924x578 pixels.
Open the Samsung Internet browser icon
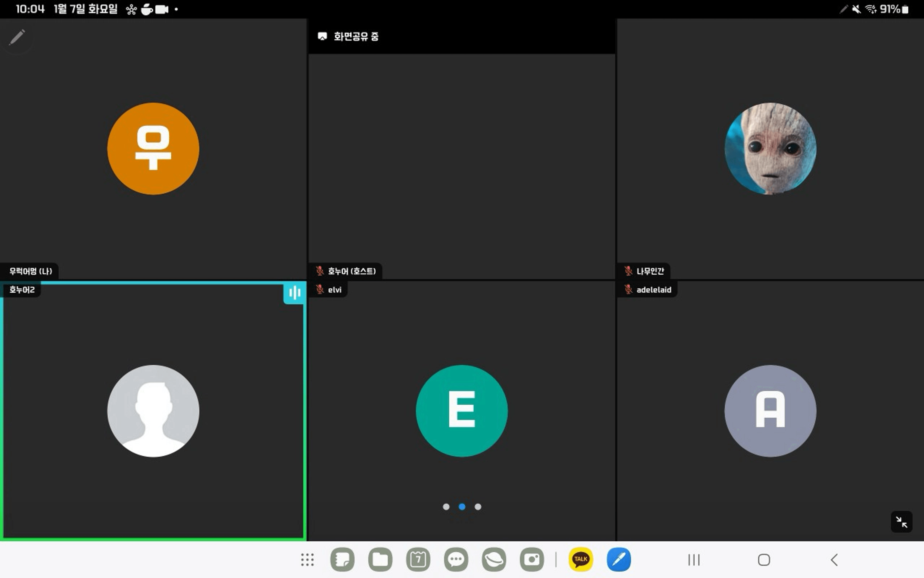click(x=494, y=560)
